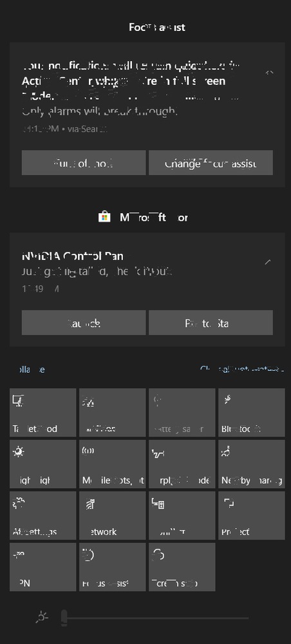Open All settings gear tile

(x=42, y=515)
